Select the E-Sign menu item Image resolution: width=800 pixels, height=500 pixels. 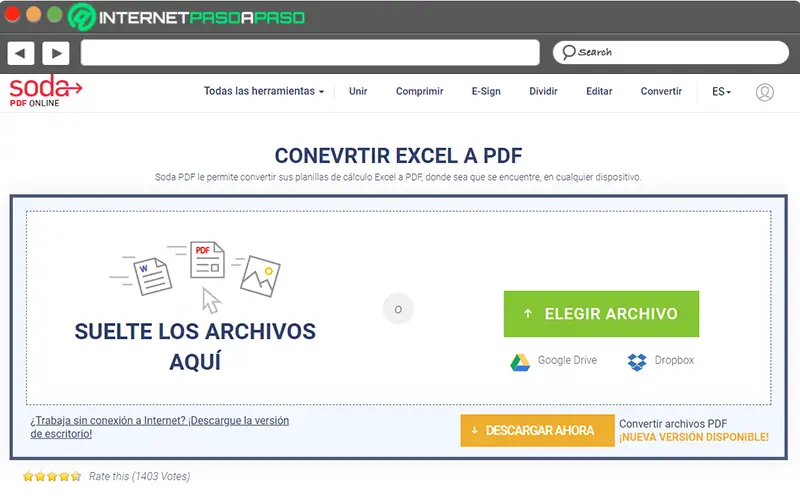coord(486,91)
